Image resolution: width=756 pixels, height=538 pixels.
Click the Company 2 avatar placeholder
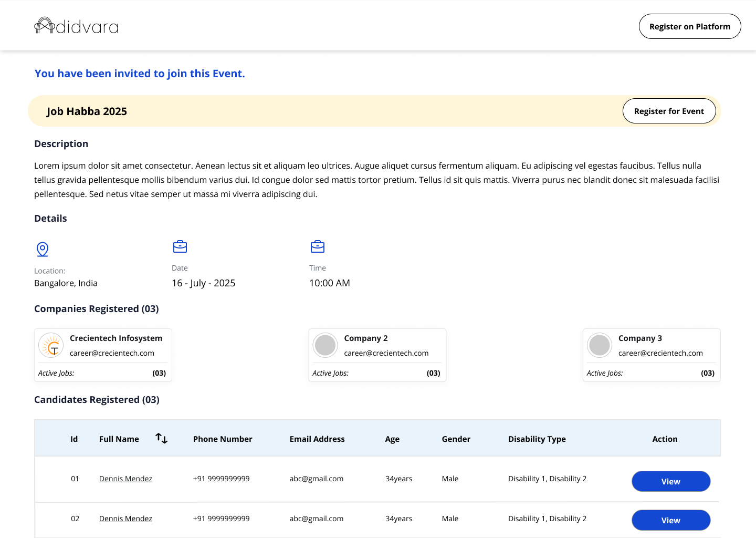click(325, 345)
